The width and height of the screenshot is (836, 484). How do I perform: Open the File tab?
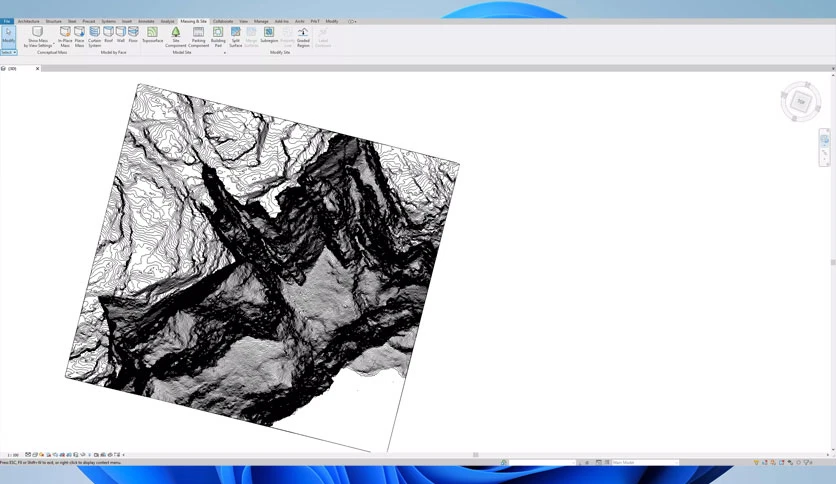point(7,21)
